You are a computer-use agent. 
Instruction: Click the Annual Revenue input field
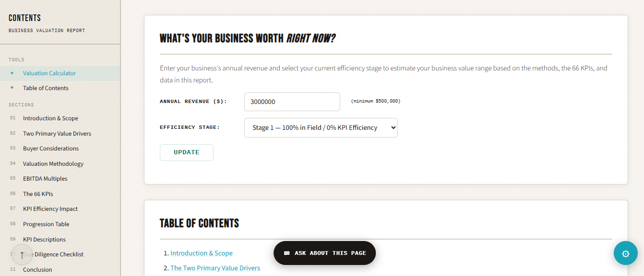pyautogui.click(x=292, y=102)
